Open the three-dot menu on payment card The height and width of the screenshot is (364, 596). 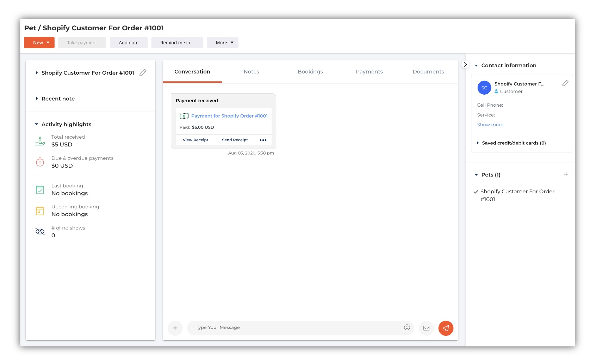tap(263, 140)
